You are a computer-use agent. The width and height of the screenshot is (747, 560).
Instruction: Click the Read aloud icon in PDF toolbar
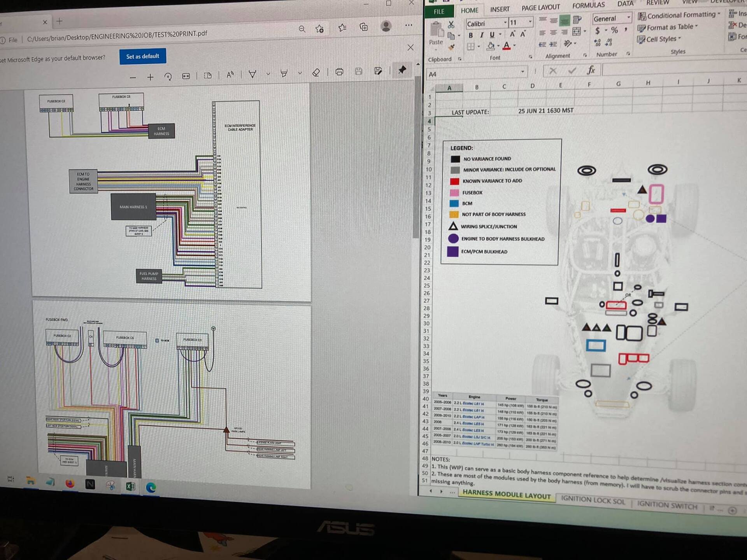tap(230, 74)
